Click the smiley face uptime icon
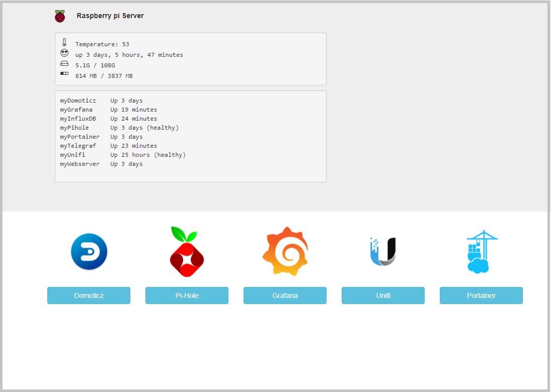This screenshot has width=551, height=392. [64, 53]
